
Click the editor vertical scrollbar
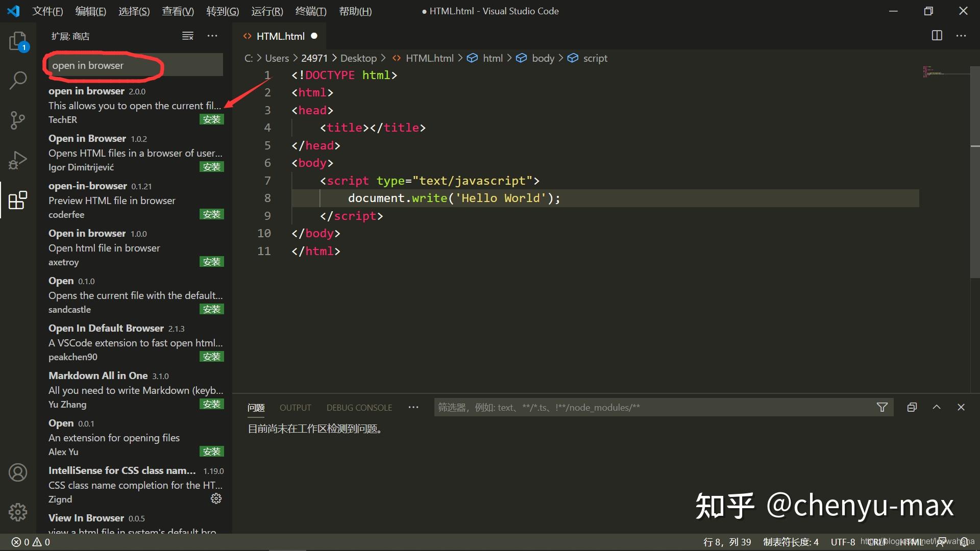click(975, 173)
